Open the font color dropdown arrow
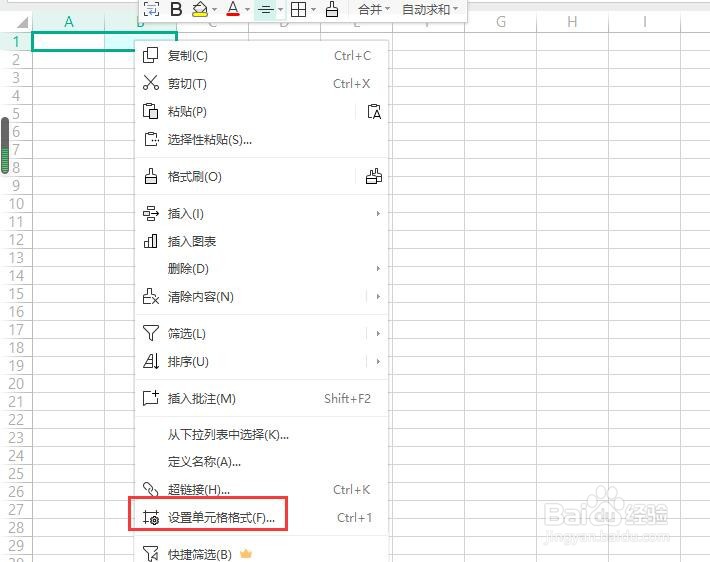Image resolution: width=710 pixels, height=562 pixels. click(247, 9)
